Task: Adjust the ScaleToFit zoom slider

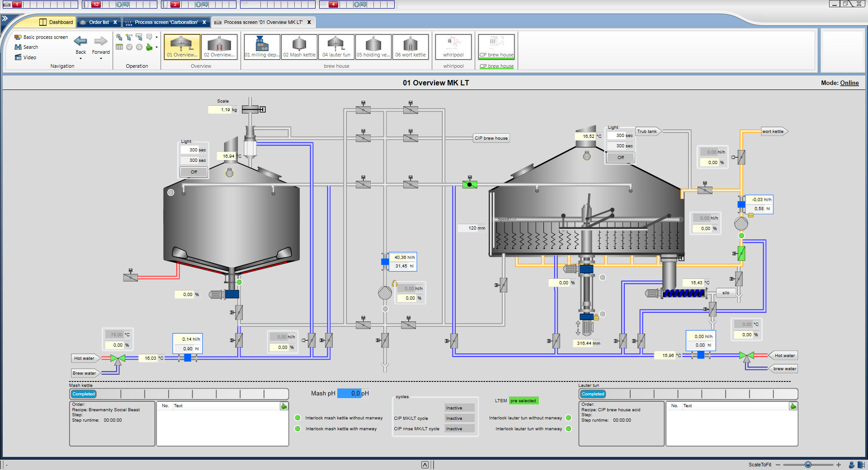Action: 808,465
